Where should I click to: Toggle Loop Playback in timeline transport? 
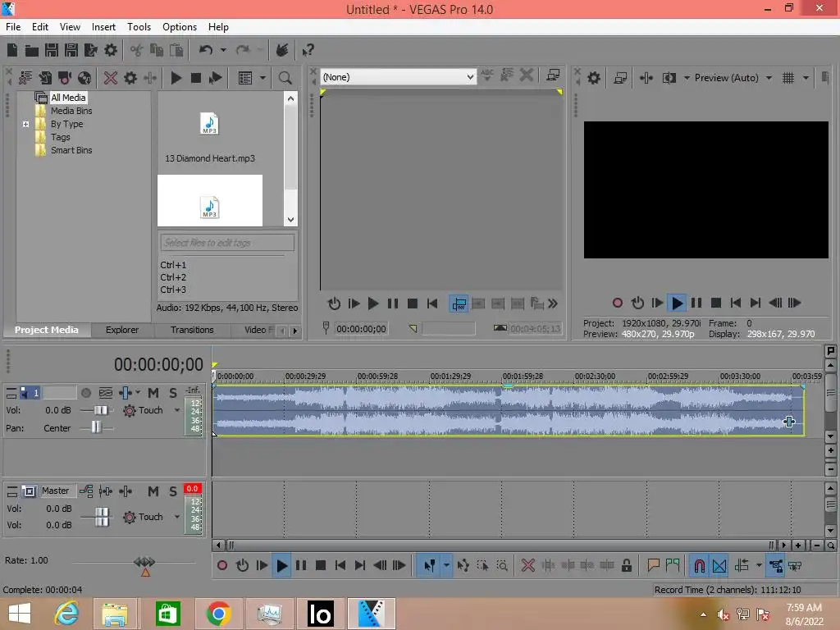click(242, 566)
